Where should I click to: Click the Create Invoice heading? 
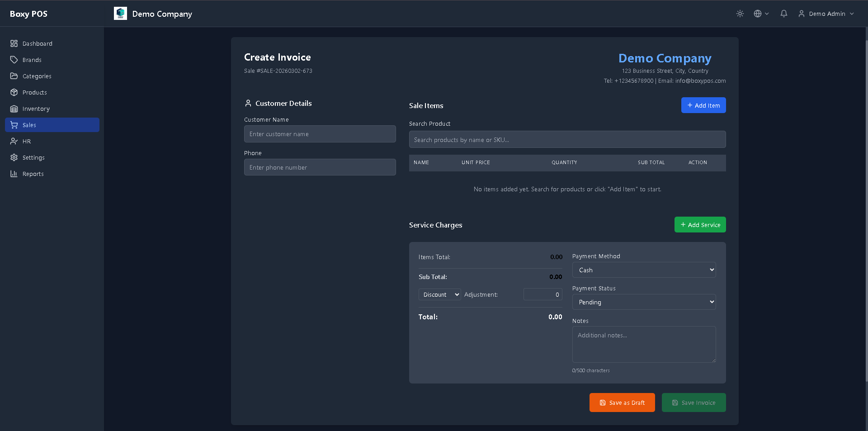[278, 57]
